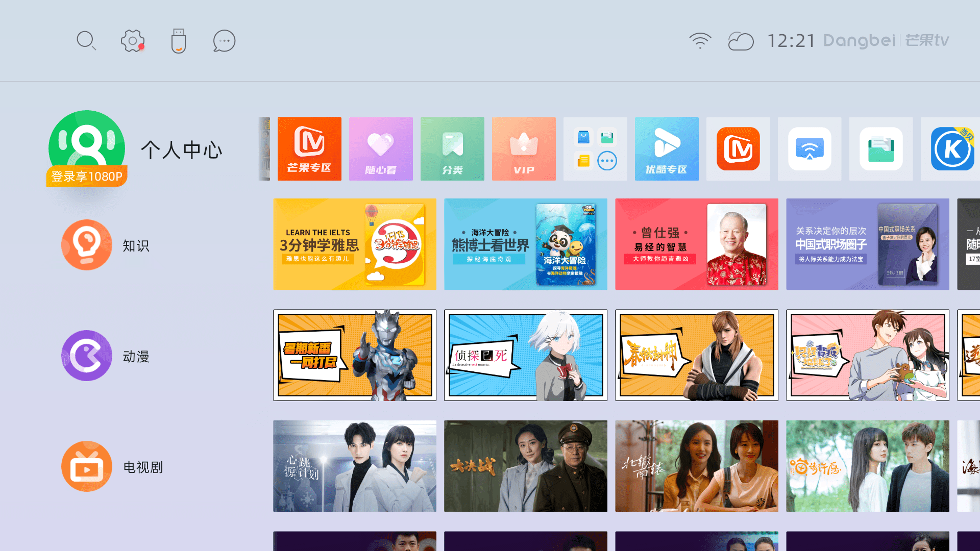This screenshot has height=551, width=980.
Task: Select the 电视剧 orange TV icon
Action: pos(87,466)
